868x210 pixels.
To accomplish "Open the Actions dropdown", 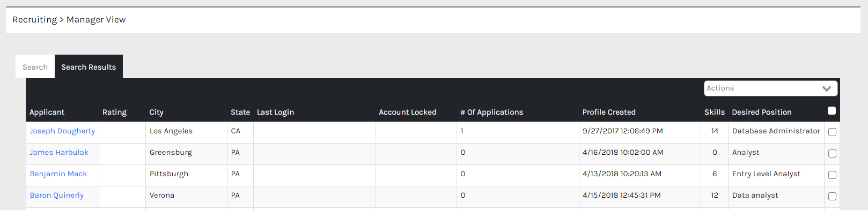I will point(770,88).
